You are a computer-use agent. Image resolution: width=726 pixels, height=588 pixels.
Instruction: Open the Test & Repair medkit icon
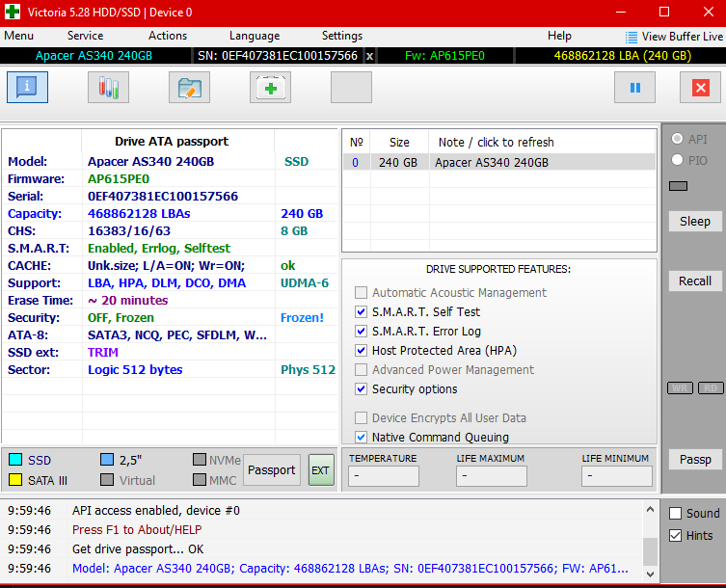(x=270, y=87)
